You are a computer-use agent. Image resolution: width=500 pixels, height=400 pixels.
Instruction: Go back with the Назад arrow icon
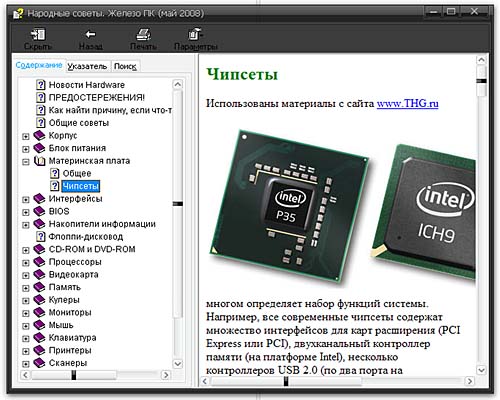click(90, 34)
